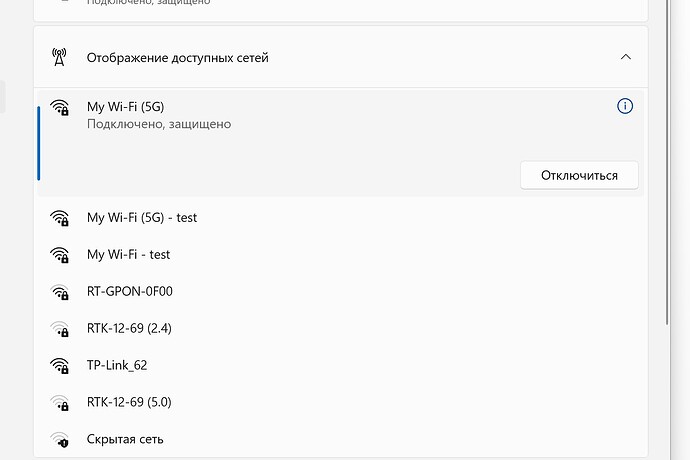This screenshot has width=690, height=460.
Task: Choose the RT-GPON-0F00 network entry
Action: point(341,292)
